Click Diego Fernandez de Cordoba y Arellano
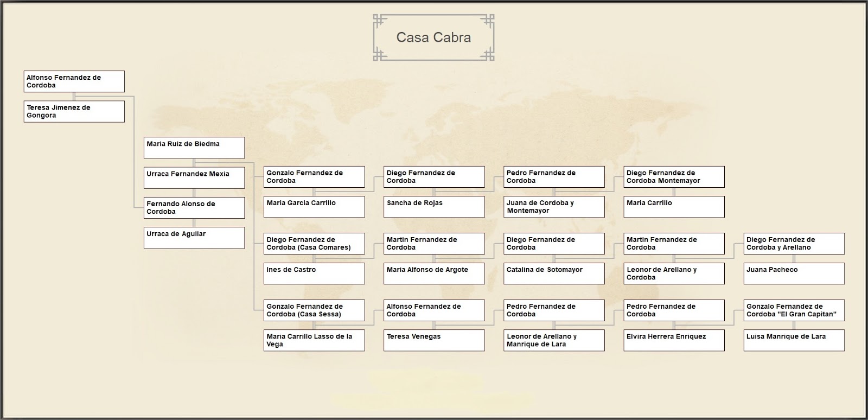 (x=794, y=243)
